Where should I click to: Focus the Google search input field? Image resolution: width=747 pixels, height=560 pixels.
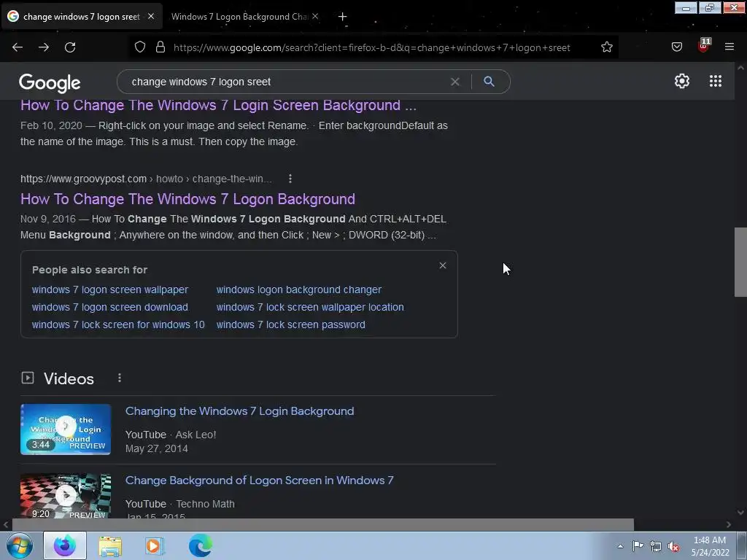(x=286, y=82)
